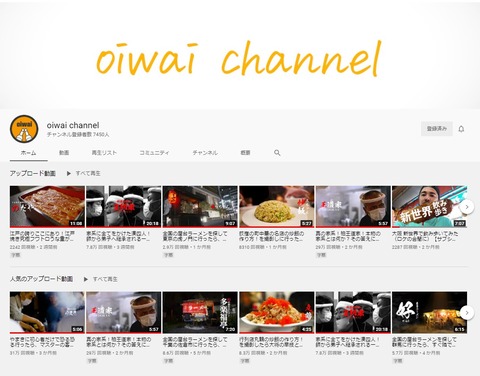The image size is (480, 376).
Task: Click title of 大阪 新世界 video
Action: click(425, 236)
